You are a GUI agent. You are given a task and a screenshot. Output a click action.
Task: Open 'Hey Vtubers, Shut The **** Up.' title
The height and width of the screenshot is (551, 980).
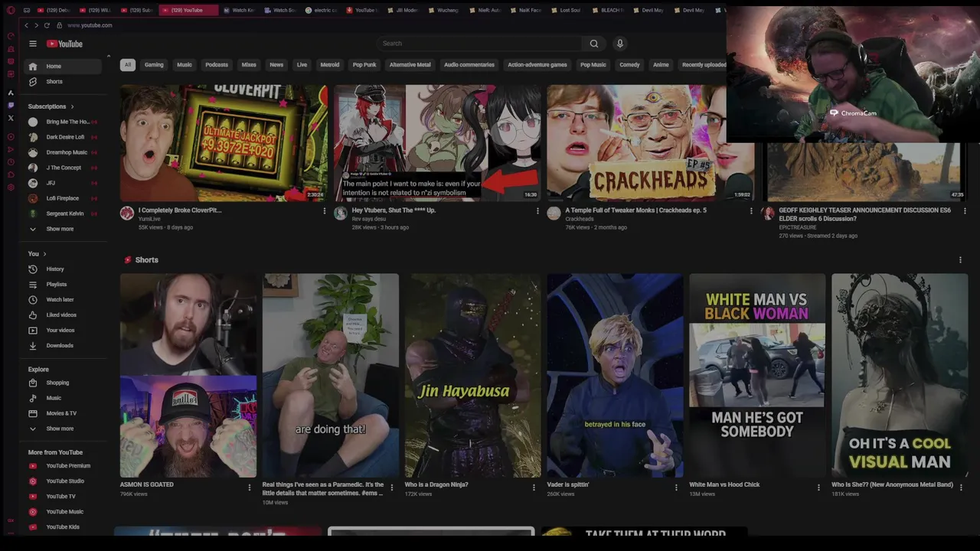point(394,210)
